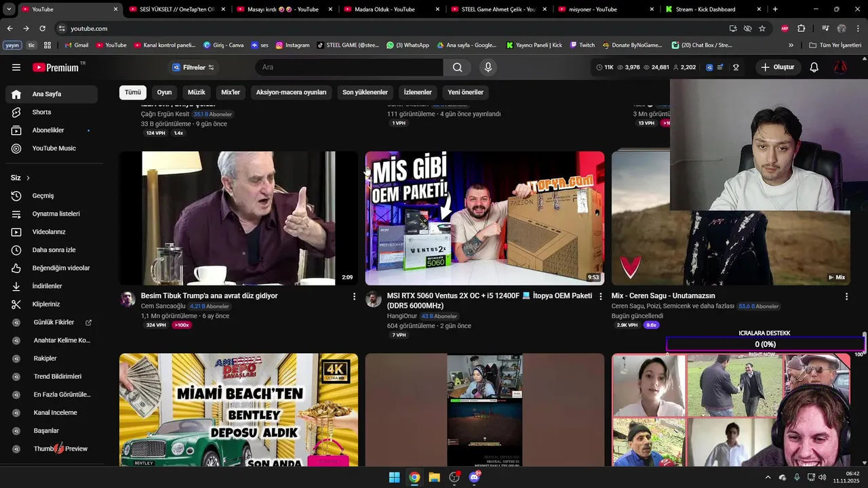Open Shorts in the sidebar

pyautogui.click(x=52, y=112)
